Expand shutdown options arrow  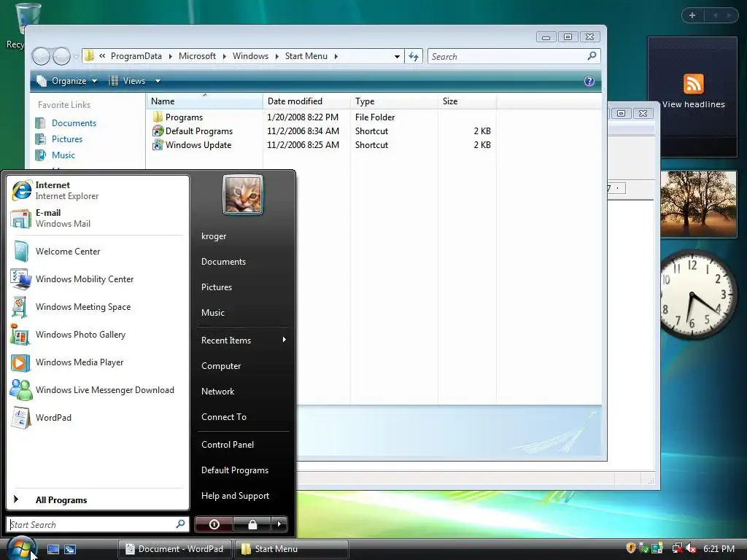[279, 524]
